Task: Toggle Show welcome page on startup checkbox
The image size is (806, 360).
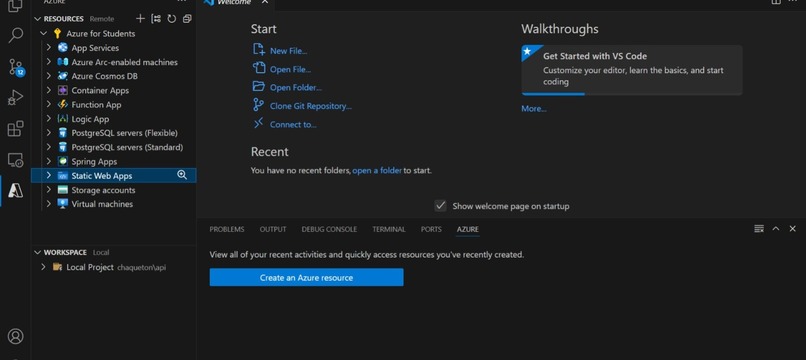Action: (440, 206)
